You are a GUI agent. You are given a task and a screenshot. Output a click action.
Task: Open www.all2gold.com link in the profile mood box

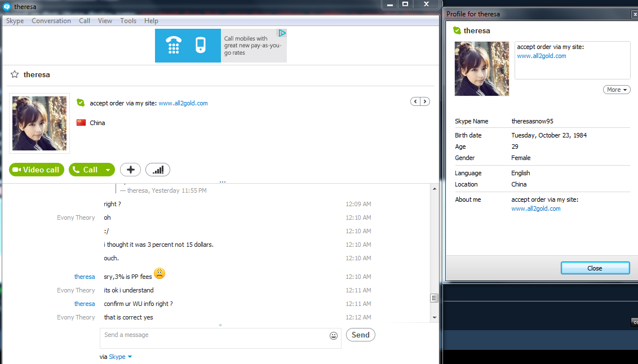point(542,56)
